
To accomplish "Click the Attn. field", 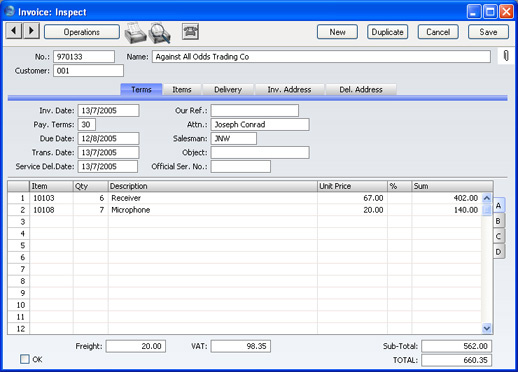I will (260, 125).
